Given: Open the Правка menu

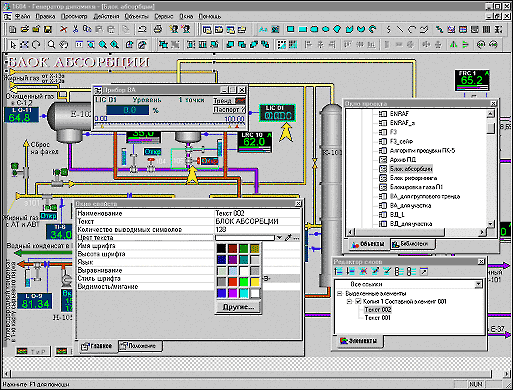Looking at the screenshot, I should pyautogui.click(x=45, y=16).
